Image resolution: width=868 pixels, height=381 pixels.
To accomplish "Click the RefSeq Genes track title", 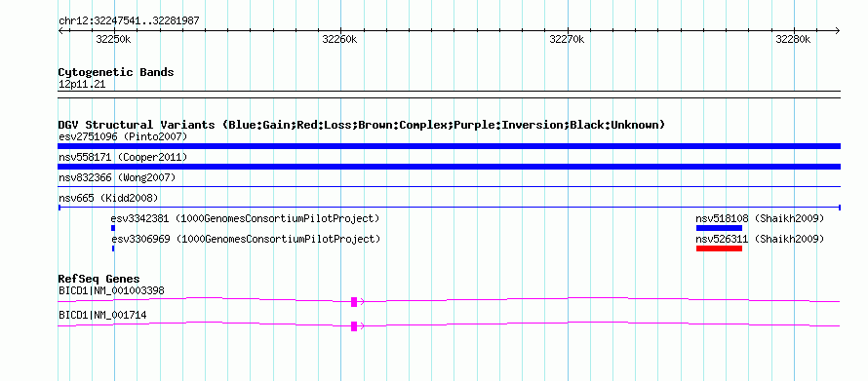I will point(99,279).
